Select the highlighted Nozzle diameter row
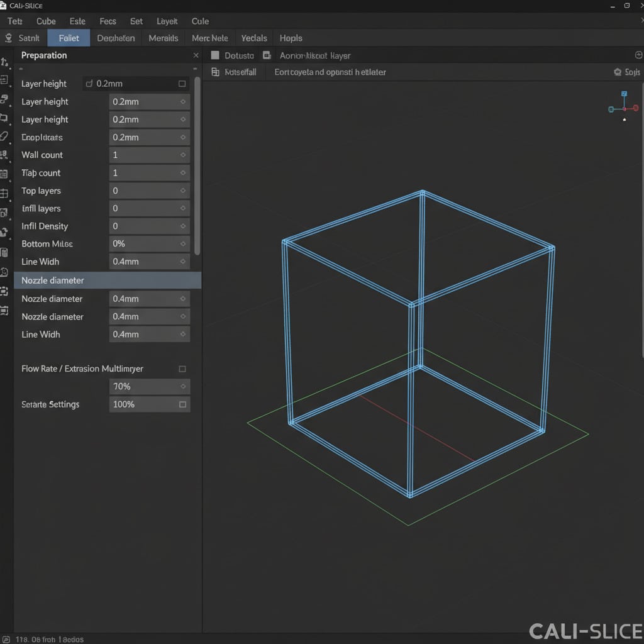 (106, 280)
